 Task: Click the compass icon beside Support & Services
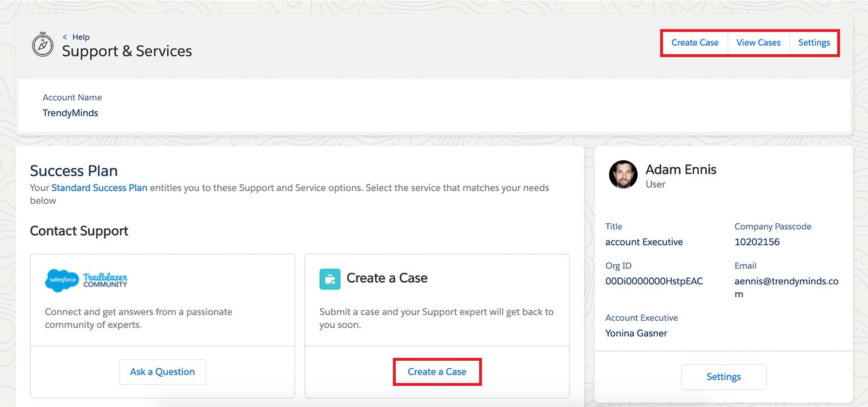43,45
